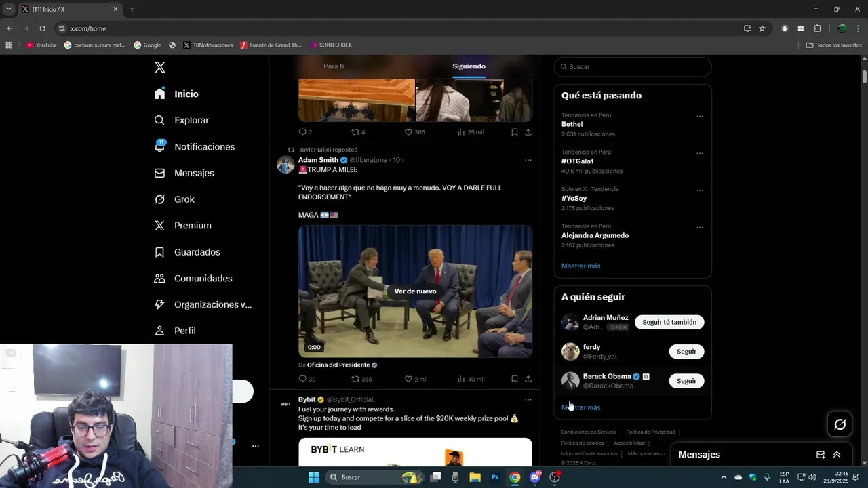868x488 pixels.
Task: Open the Bethel trend
Action: tap(572, 125)
